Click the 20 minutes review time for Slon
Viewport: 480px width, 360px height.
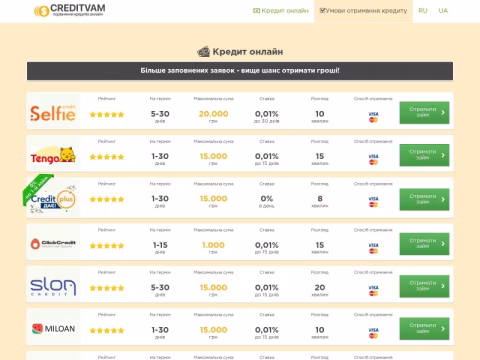coord(320,287)
